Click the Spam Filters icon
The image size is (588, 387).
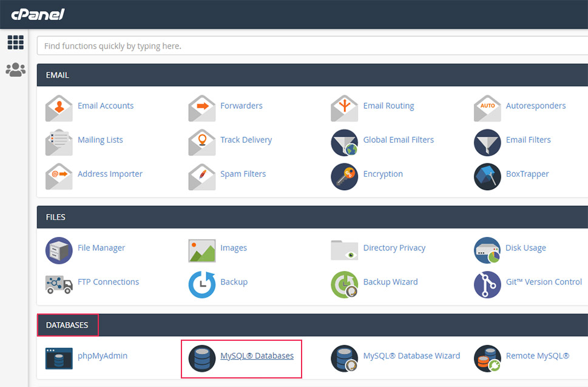201,176
